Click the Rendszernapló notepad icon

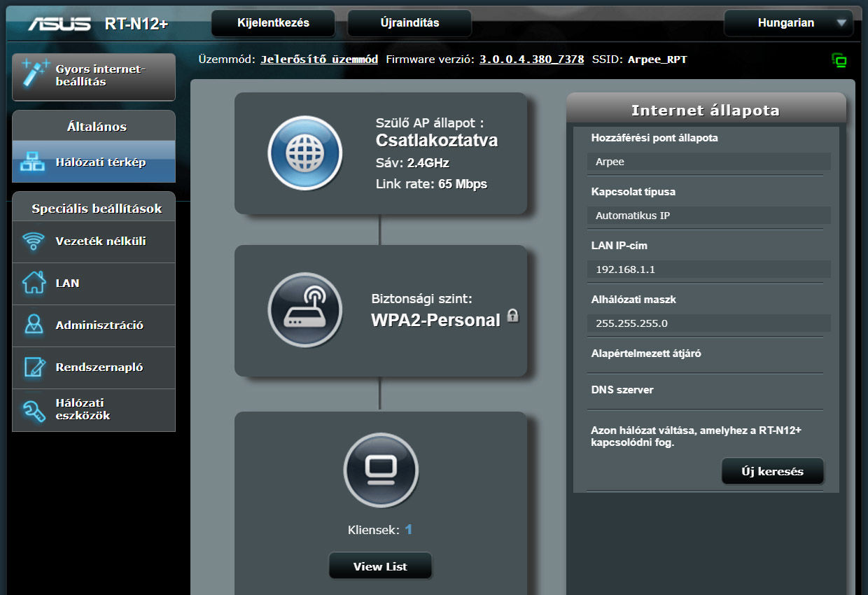[x=34, y=367]
